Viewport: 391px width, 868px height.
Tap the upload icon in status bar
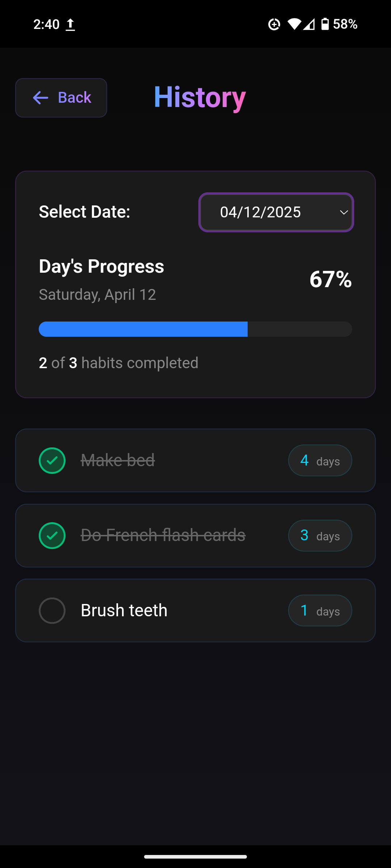coord(70,25)
